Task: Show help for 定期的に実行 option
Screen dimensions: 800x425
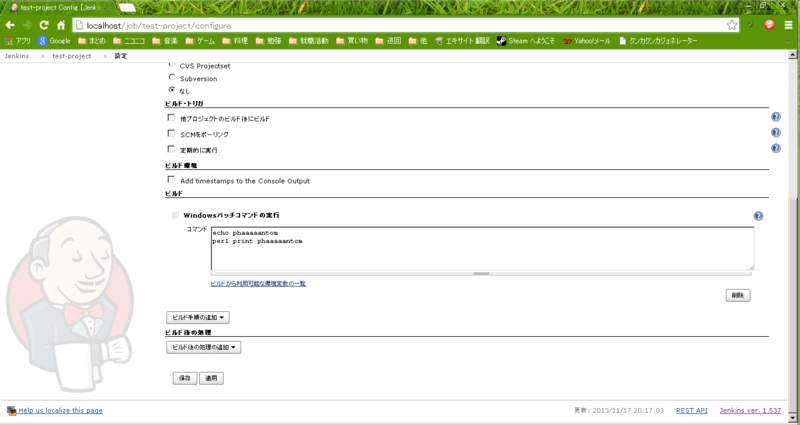Action: (776, 148)
